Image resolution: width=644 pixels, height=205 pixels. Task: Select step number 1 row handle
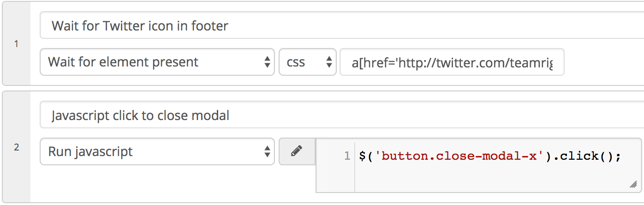pos(17,44)
